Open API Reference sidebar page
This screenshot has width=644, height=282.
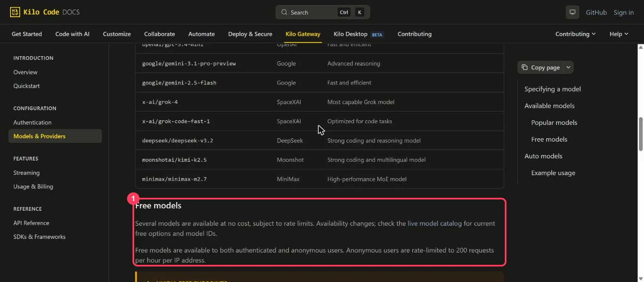31,223
